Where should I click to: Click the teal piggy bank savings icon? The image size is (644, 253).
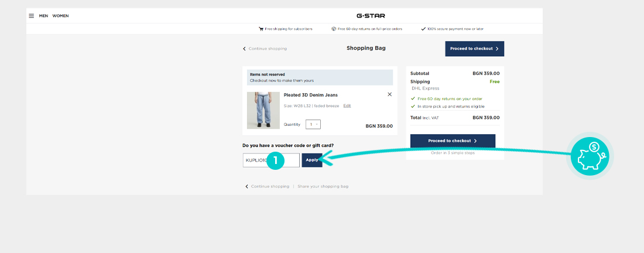click(592, 156)
